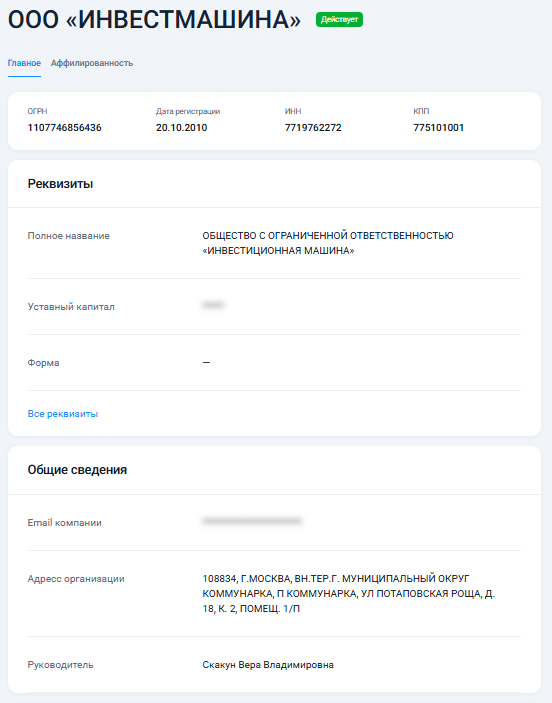Click the green Действует status badge
This screenshot has height=703, width=552.
pos(339,20)
